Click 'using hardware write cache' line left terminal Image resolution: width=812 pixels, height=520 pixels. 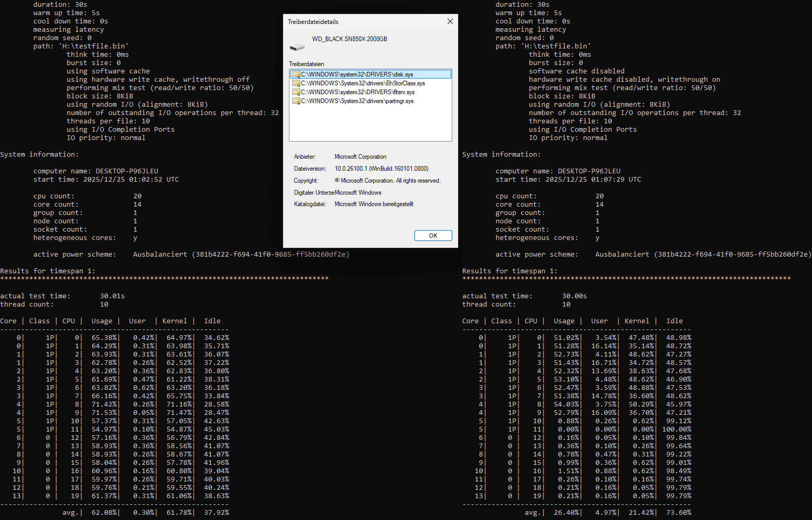(x=158, y=80)
